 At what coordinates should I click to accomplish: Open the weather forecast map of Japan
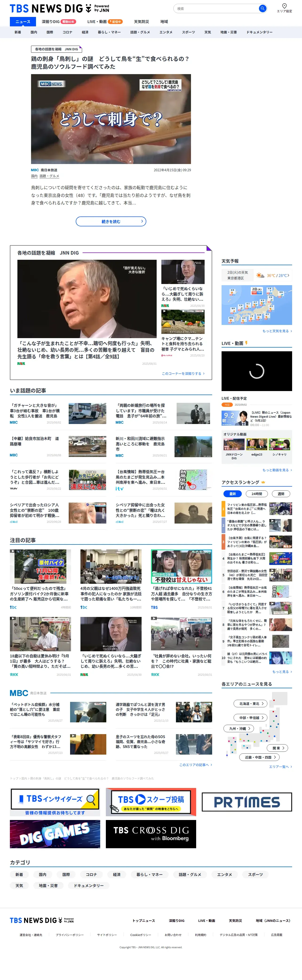(257, 305)
